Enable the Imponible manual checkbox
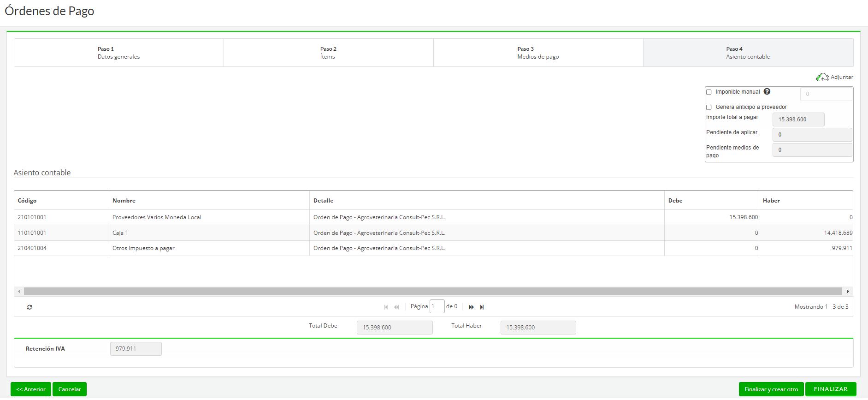The height and width of the screenshot is (400, 868). (x=709, y=92)
